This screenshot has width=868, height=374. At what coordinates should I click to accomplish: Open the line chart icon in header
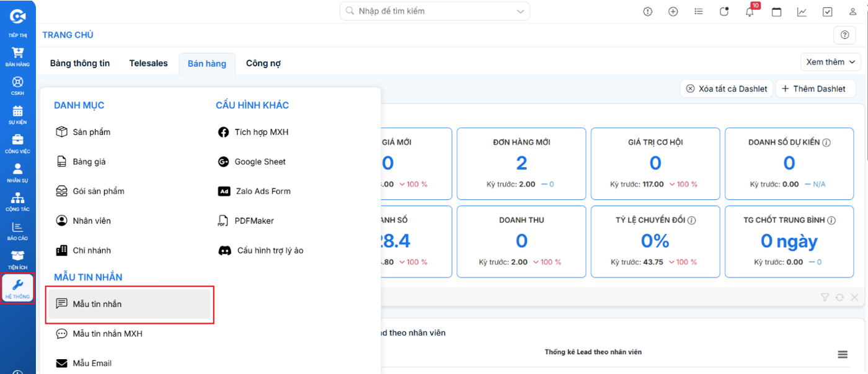(x=802, y=11)
